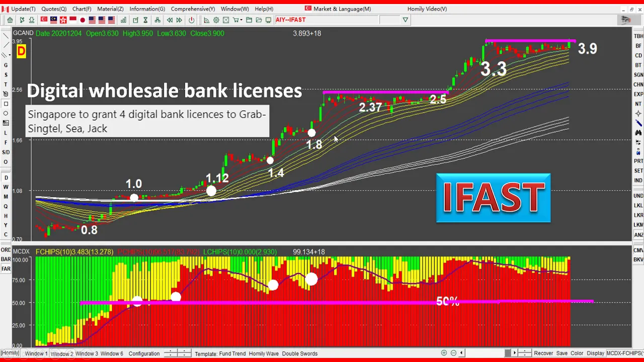Select the Japan flag market
This screenshot has height=362, width=644.
[x=83, y=20]
